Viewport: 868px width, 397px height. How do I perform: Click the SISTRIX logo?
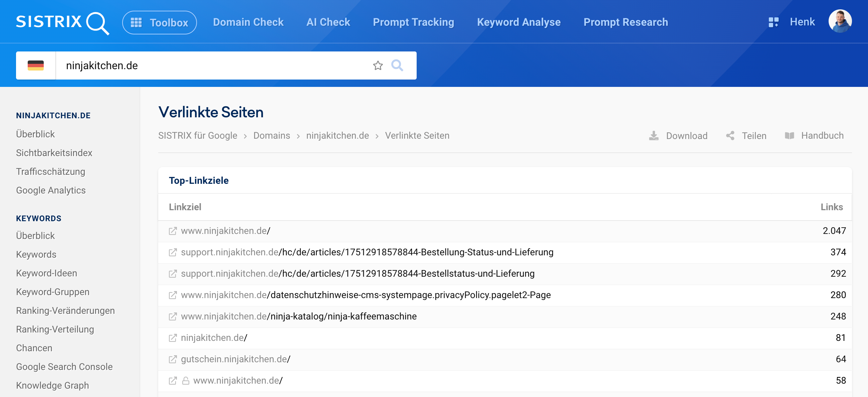(x=62, y=23)
